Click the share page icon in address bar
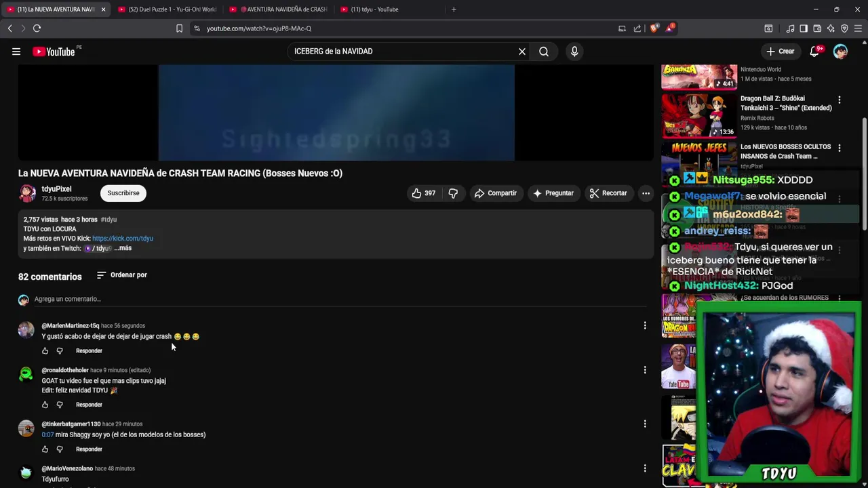The image size is (868, 488). (637, 28)
